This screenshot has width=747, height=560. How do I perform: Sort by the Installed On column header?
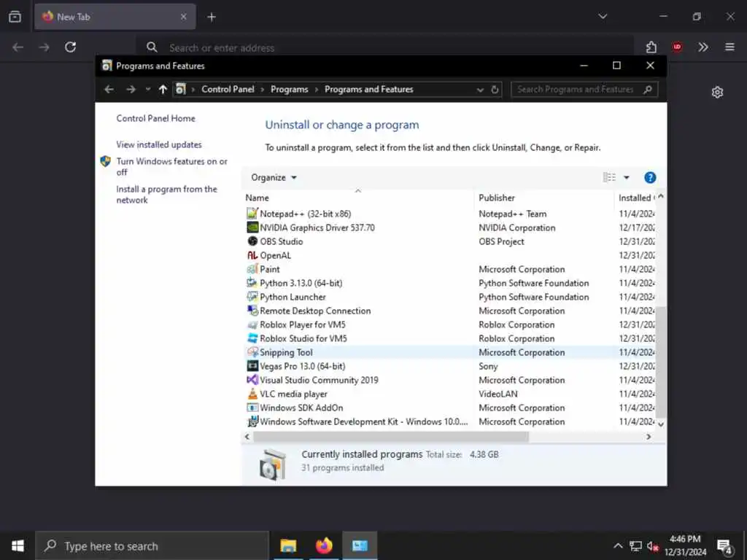pos(636,198)
